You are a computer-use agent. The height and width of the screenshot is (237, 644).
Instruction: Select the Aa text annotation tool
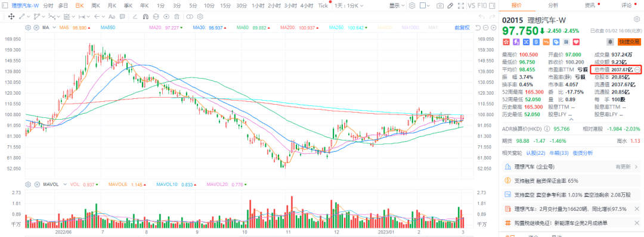click(112, 17)
